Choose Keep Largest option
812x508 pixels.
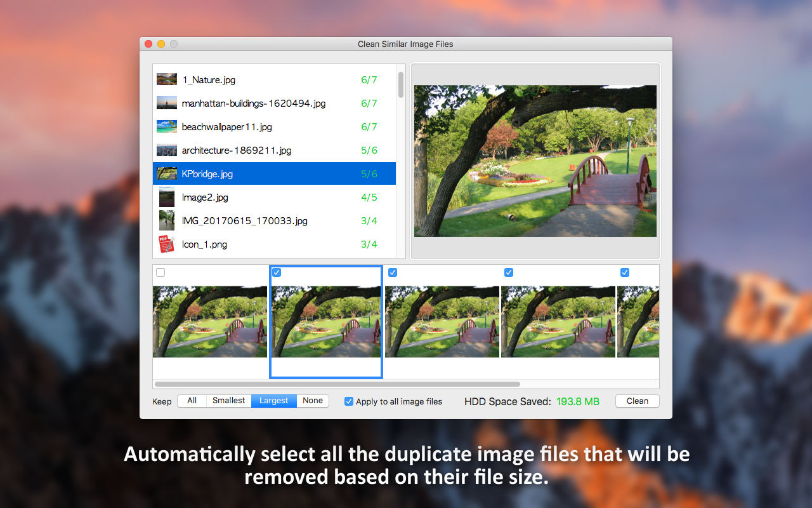point(274,401)
